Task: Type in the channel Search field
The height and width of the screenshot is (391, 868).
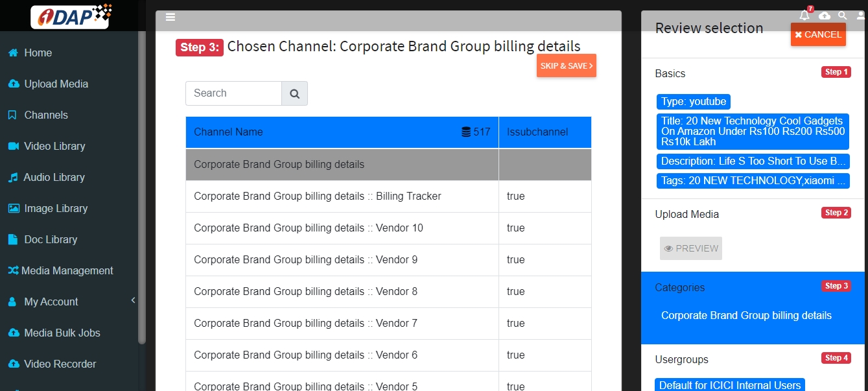Action: pyautogui.click(x=233, y=93)
